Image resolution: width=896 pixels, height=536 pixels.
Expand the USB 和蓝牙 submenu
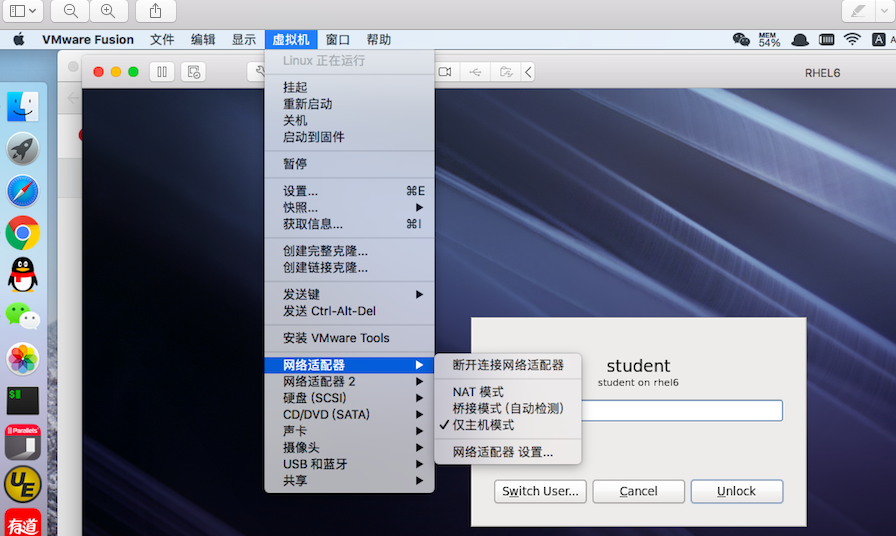click(349, 464)
